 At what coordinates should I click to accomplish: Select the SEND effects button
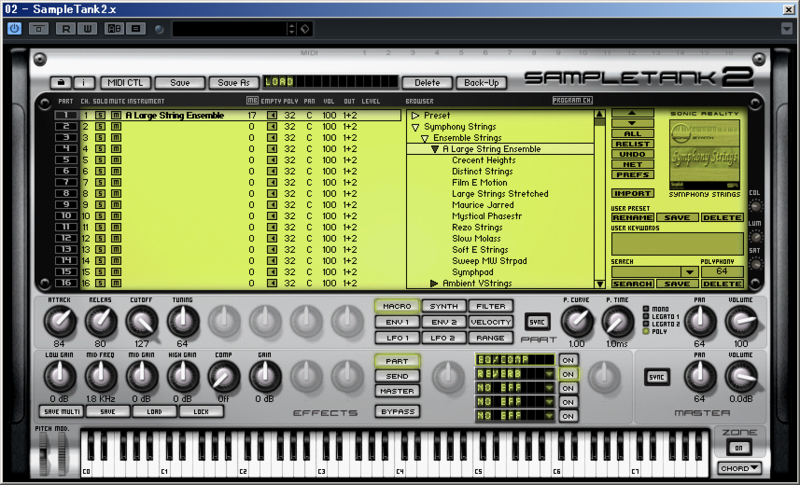[x=397, y=376]
